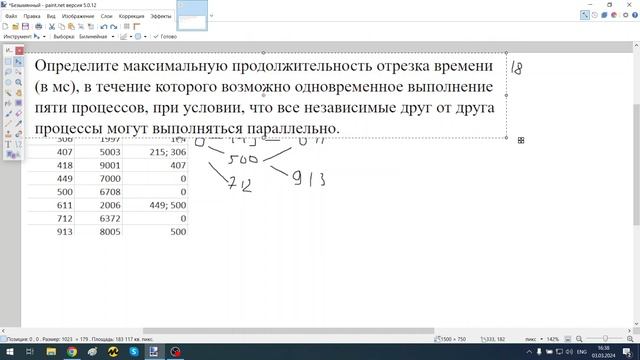Toggle the Colors window visibility
Screen dimensions: 640x360
[x=614, y=15]
